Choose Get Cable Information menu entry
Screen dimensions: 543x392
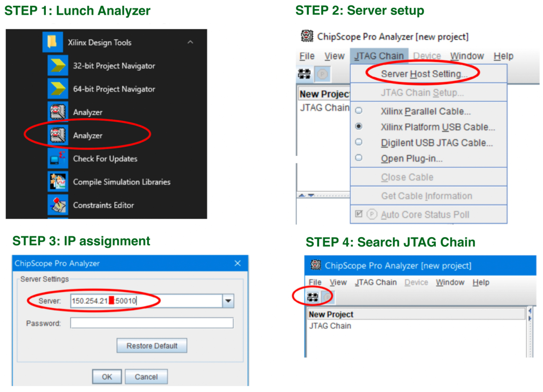[429, 196]
